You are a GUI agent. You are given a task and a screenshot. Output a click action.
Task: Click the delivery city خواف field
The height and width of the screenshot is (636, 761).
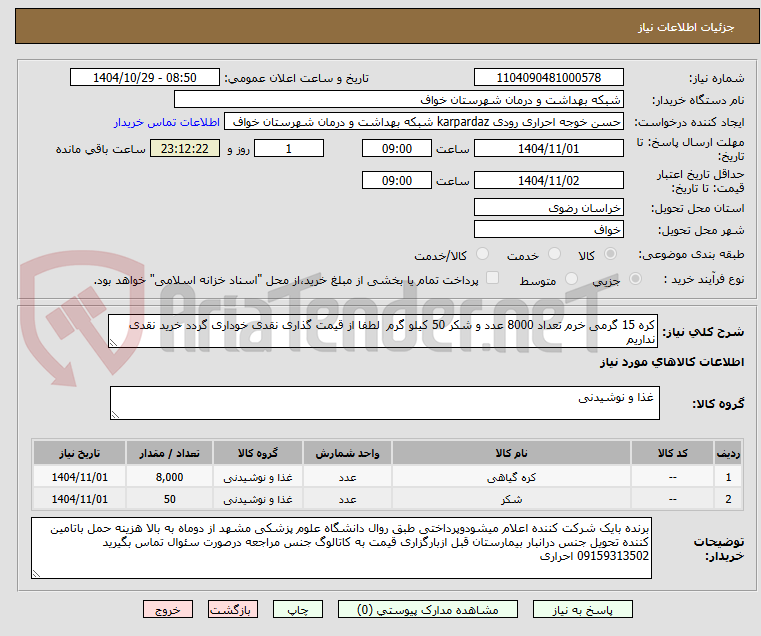point(548,229)
